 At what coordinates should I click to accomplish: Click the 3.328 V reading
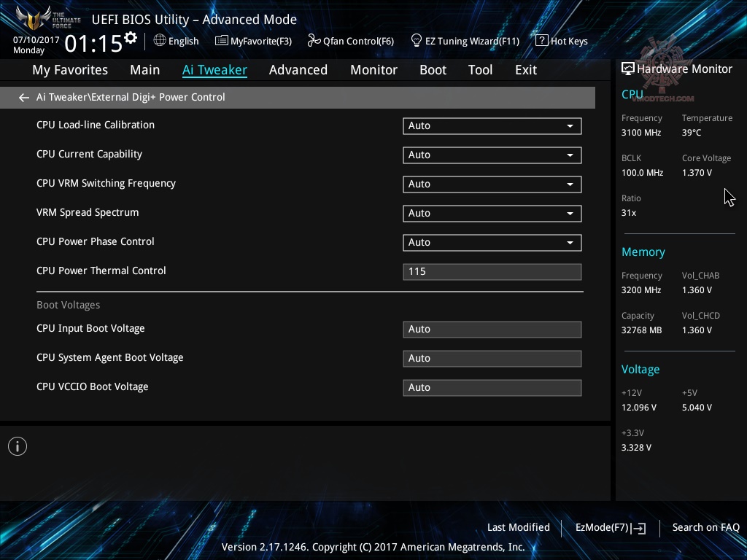(x=636, y=448)
